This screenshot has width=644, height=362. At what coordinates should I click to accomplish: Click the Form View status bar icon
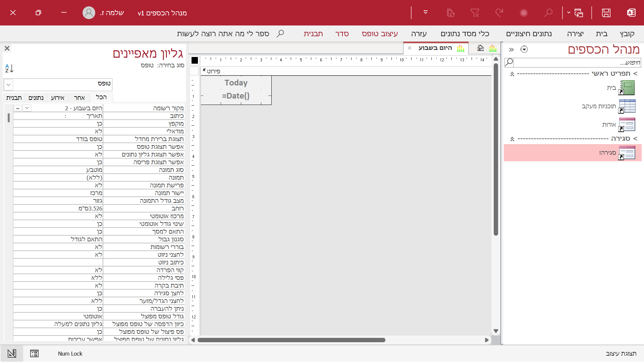coord(34,353)
